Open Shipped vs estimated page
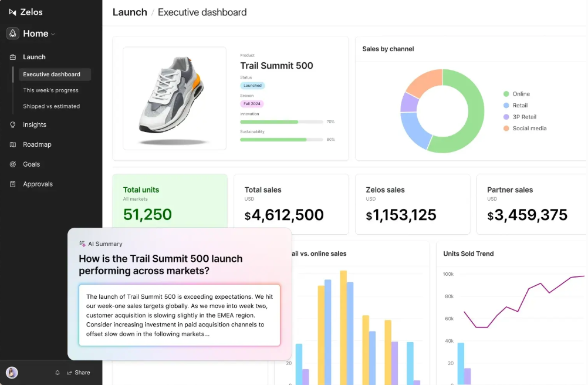The height and width of the screenshot is (385, 588). click(52, 106)
